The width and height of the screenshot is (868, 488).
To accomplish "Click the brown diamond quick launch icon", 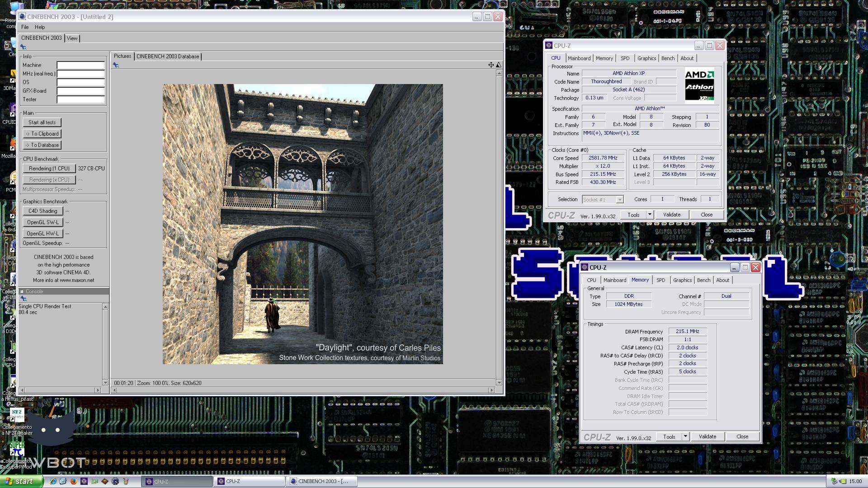I will click(105, 481).
